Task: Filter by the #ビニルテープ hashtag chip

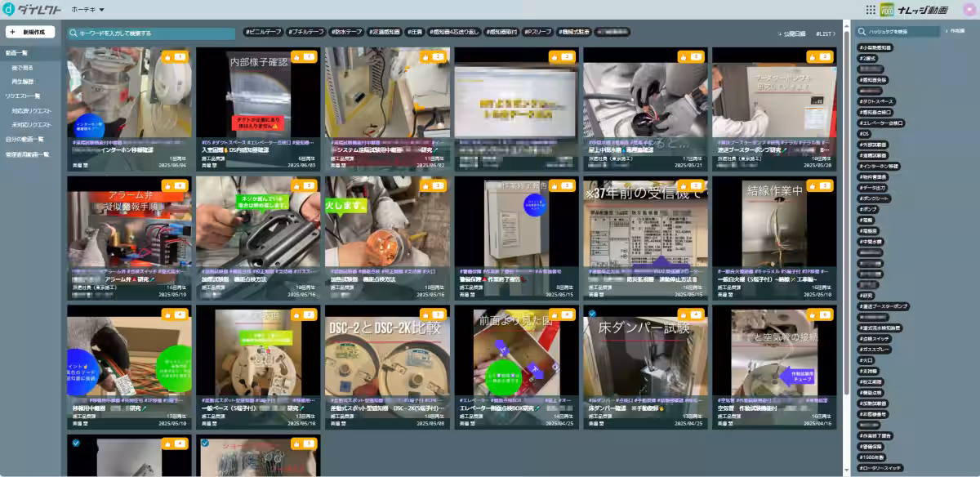Action: coord(262,32)
